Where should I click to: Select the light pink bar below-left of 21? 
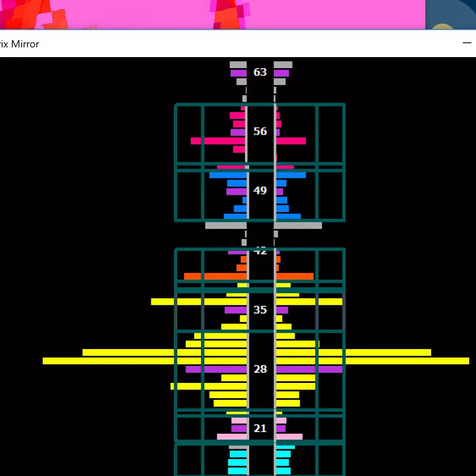(232, 437)
